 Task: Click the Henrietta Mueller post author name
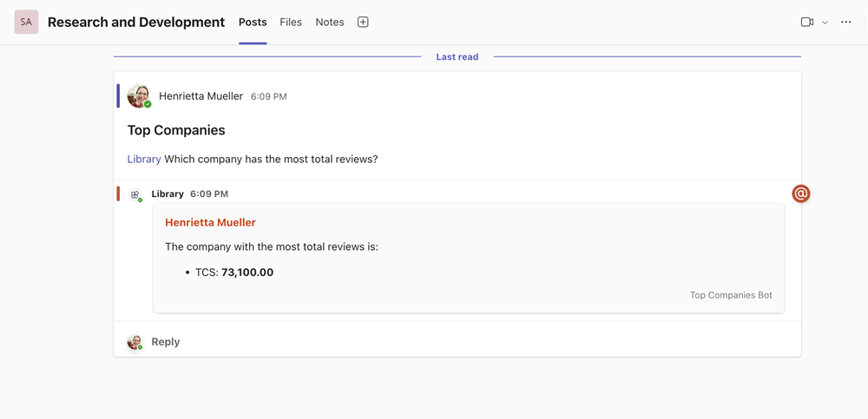pyautogui.click(x=201, y=96)
